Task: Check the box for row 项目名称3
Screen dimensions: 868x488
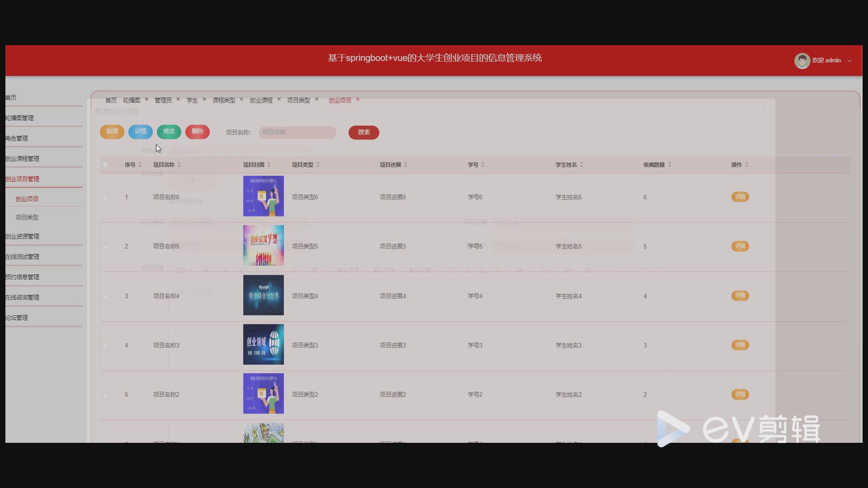Action: tap(105, 346)
